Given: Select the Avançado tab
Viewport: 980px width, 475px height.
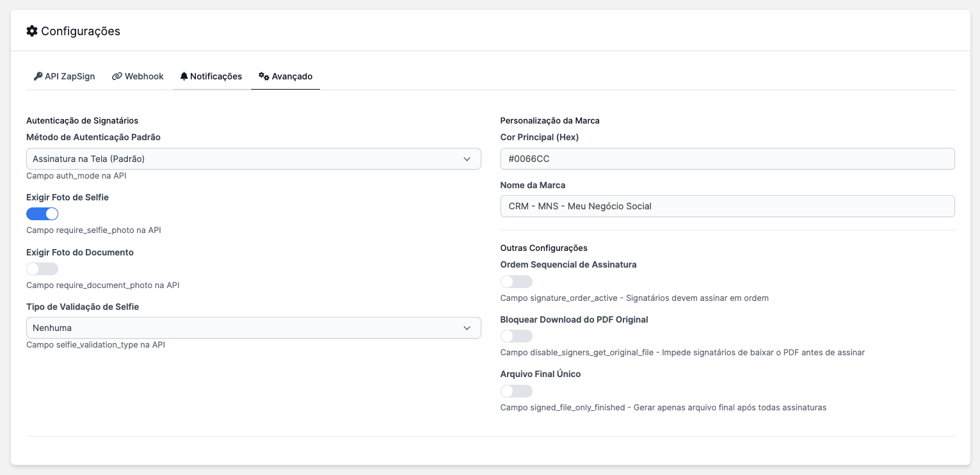Looking at the screenshot, I should click(x=285, y=76).
